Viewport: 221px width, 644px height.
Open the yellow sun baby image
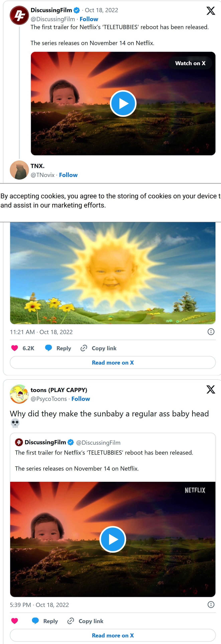(113, 273)
